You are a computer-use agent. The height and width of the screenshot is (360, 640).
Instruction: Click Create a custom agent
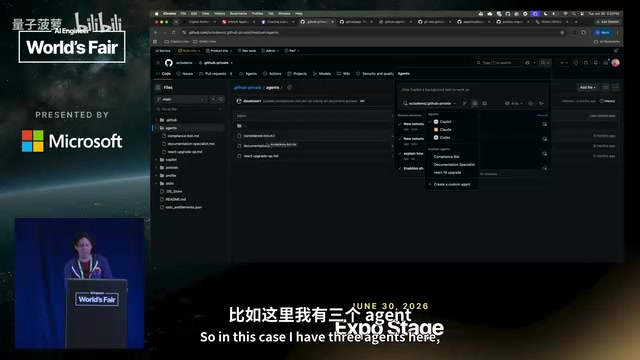click(451, 184)
